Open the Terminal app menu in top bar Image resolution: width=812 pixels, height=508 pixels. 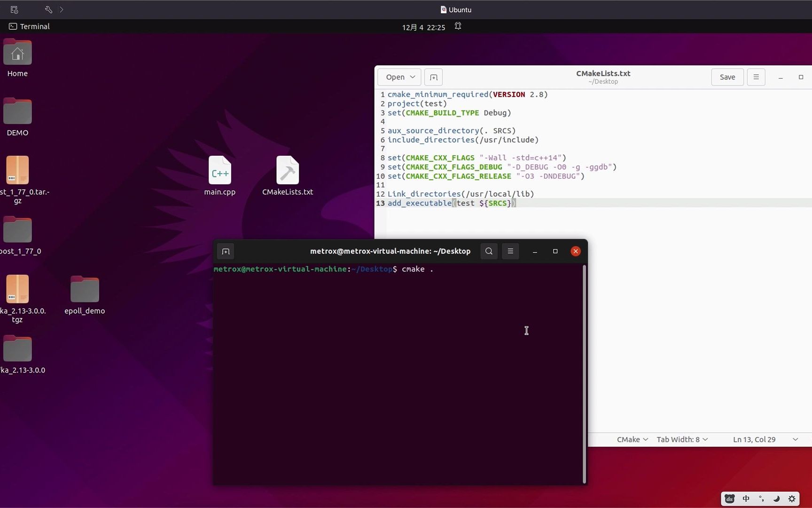[x=29, y=26]
